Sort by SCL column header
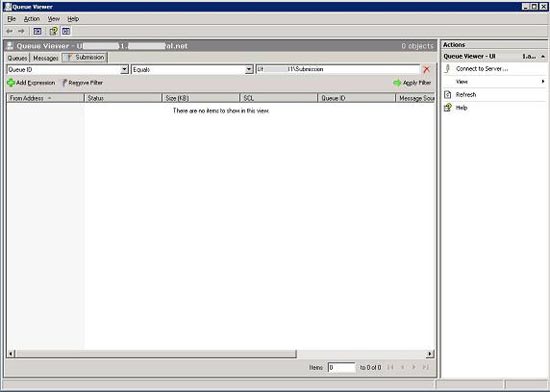Screen dimensions: 550x392 pyautogui.click(x=279, y=98)
